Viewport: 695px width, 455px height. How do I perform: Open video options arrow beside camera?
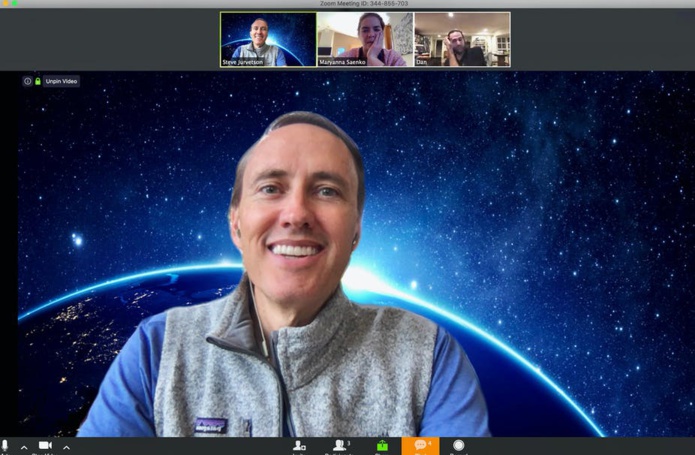[66, 447]
